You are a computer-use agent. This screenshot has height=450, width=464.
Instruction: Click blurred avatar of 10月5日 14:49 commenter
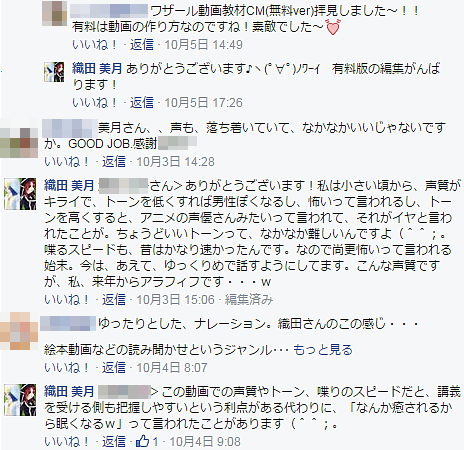pos(55,13)
